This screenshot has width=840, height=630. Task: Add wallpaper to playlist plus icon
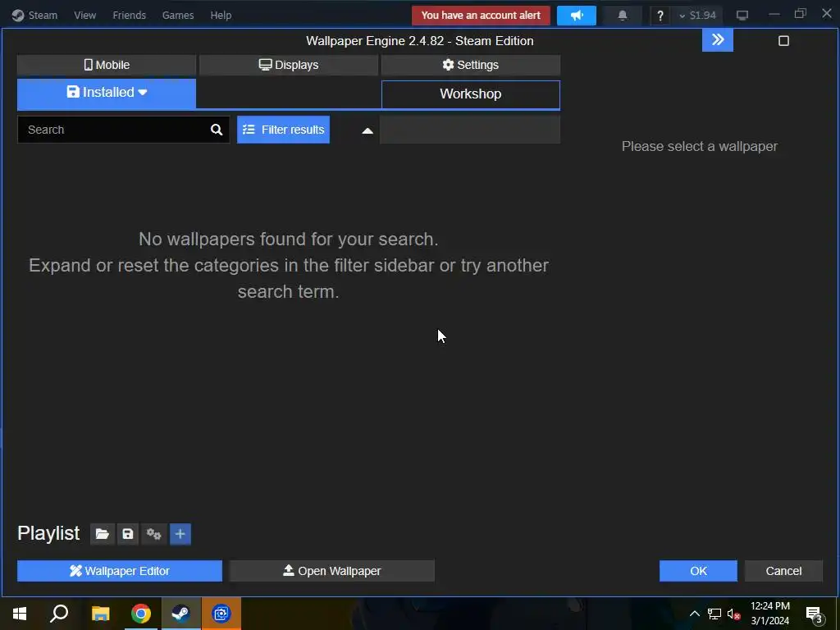pos(180,534)
